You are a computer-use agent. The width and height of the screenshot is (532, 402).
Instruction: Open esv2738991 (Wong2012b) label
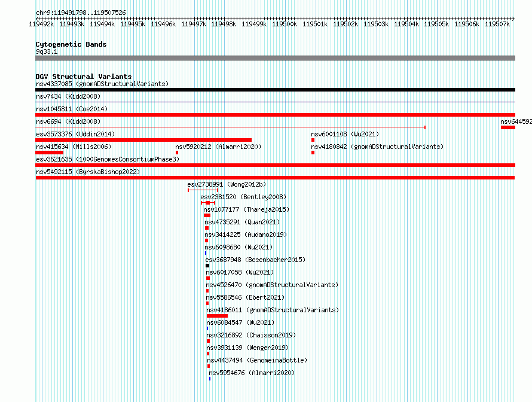tap(227, 184)
